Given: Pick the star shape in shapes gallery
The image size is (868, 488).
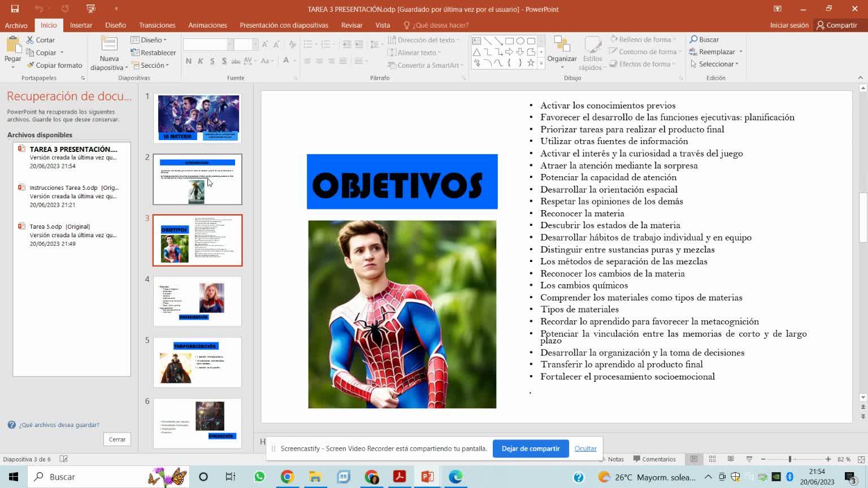Looking at the screenshot, I should pos(531,63).
